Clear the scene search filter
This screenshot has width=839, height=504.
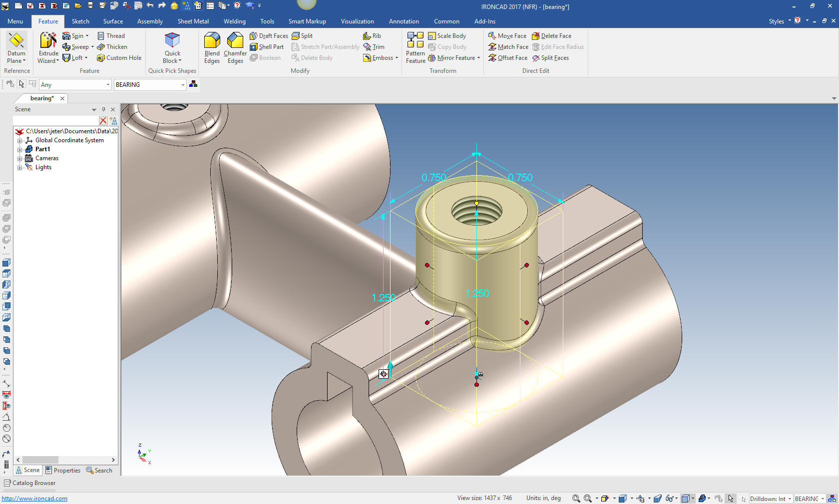pyautogui.click(x=103, y=121)
